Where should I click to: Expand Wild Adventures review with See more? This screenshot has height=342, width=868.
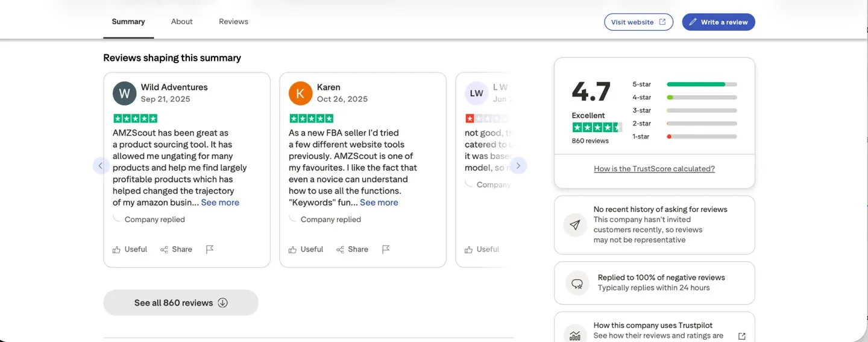pos(220,203)
